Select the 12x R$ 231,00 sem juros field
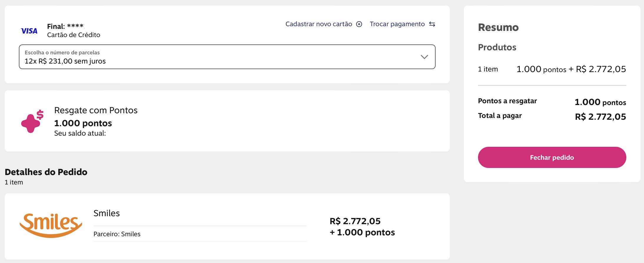The width and height of the screenshot is (644, 263). coord(227,57)
